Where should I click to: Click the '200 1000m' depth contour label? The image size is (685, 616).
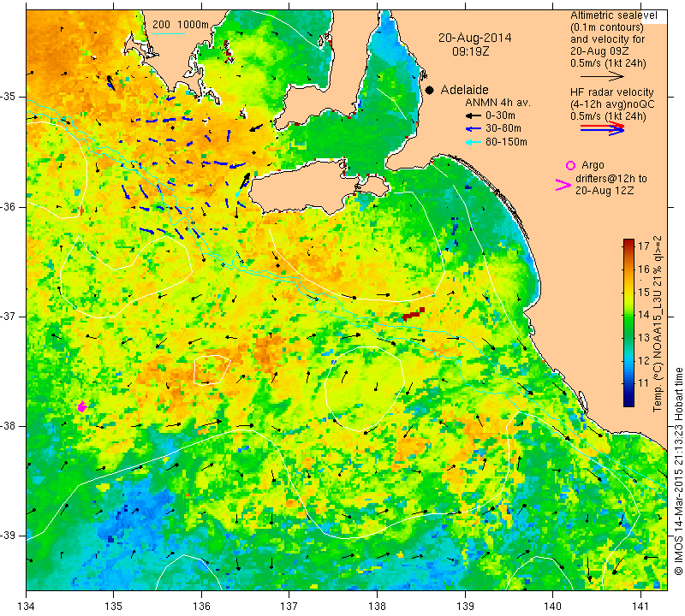pyautogui.click(x=181, y=25)
